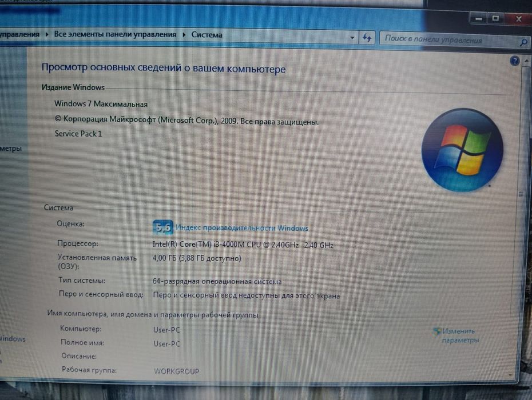Image resolution: width=532 pixels, height=400 pixels.
Task: Click the Microsoft Corp. 2009 copyright line
Action: point(186,120)
